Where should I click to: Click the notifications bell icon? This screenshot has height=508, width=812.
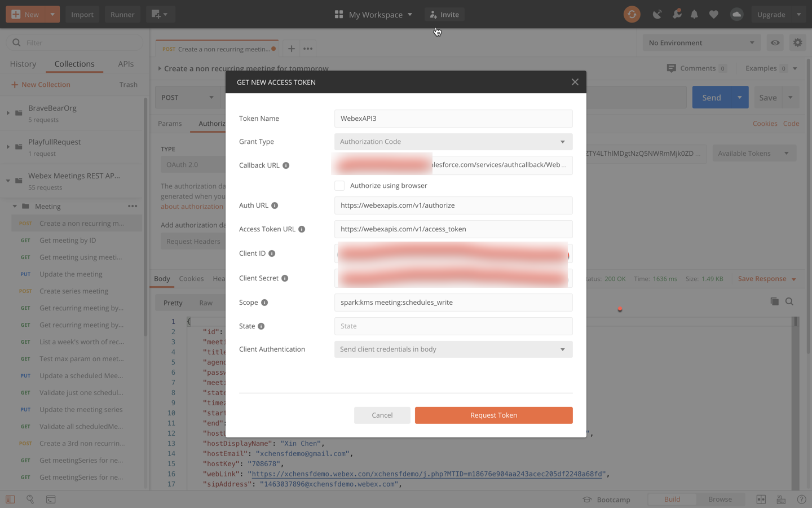pos(694,14)
